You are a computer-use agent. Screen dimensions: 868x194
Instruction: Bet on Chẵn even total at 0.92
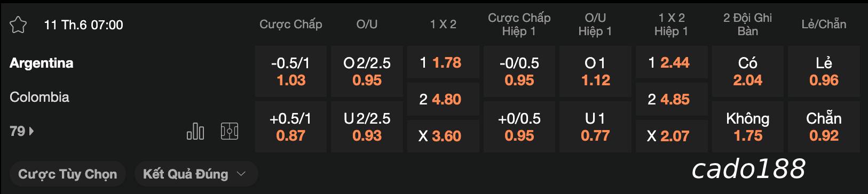coord(824,127)
